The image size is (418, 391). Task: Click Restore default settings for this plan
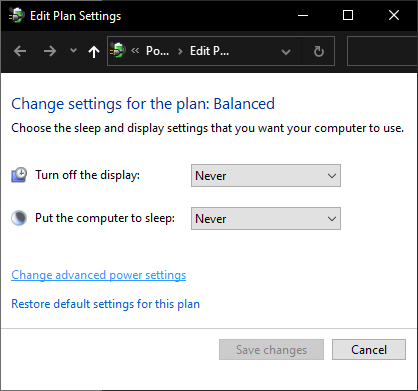click(x=106, y=304)
